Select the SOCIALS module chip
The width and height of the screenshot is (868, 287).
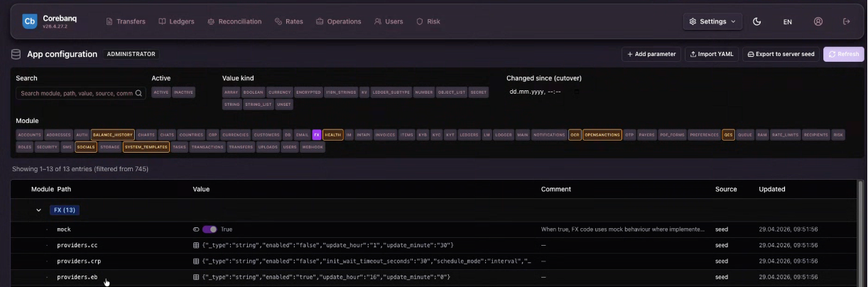pyautogui.click(x=86, y=147)
